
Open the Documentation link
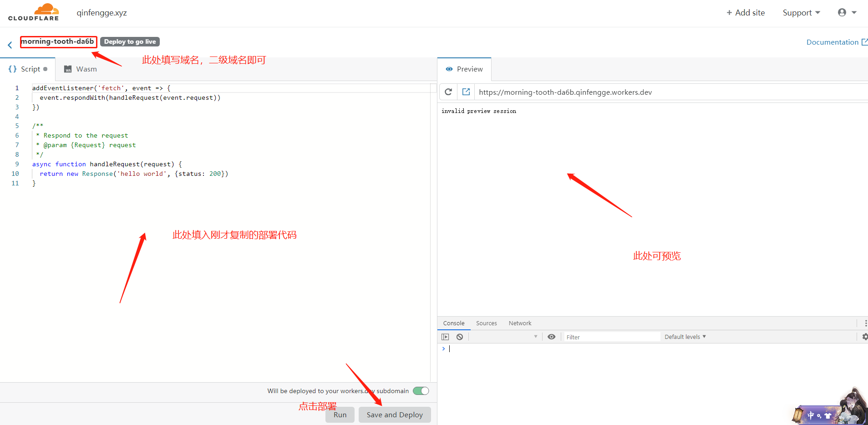[x=832, y=42]
